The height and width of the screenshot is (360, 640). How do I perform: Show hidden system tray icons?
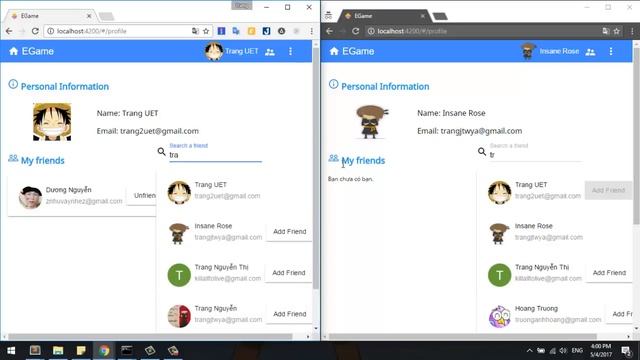tap(529, 351)
